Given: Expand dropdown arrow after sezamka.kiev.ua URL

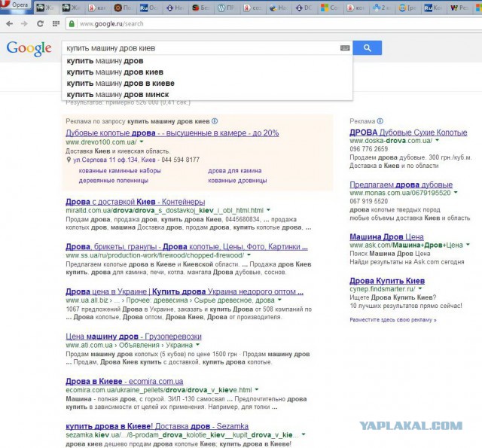Looking at the screenshot, I should point(304,434).
